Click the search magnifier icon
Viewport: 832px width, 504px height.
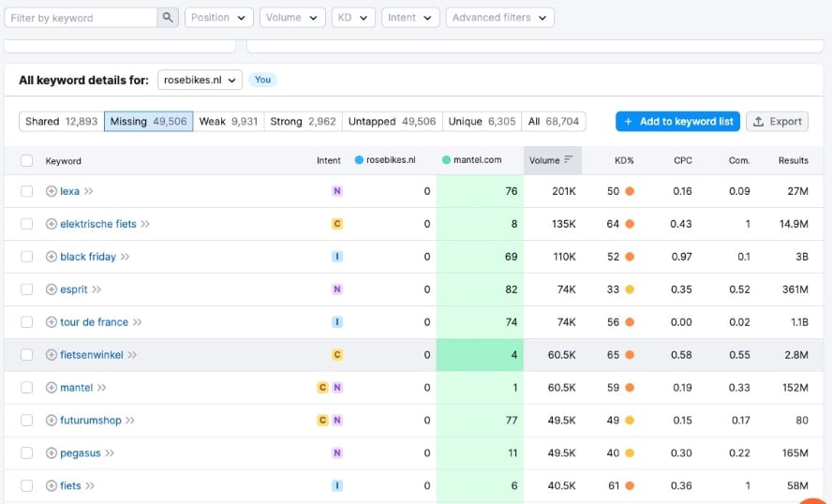(168, 18)
